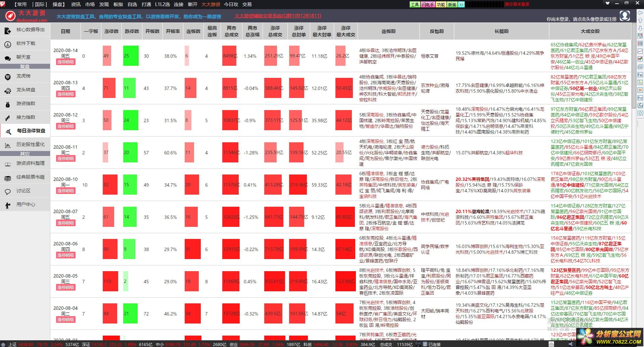Click the 连板数 column header
Screen dimensions: 644x347
click(193, 31)
